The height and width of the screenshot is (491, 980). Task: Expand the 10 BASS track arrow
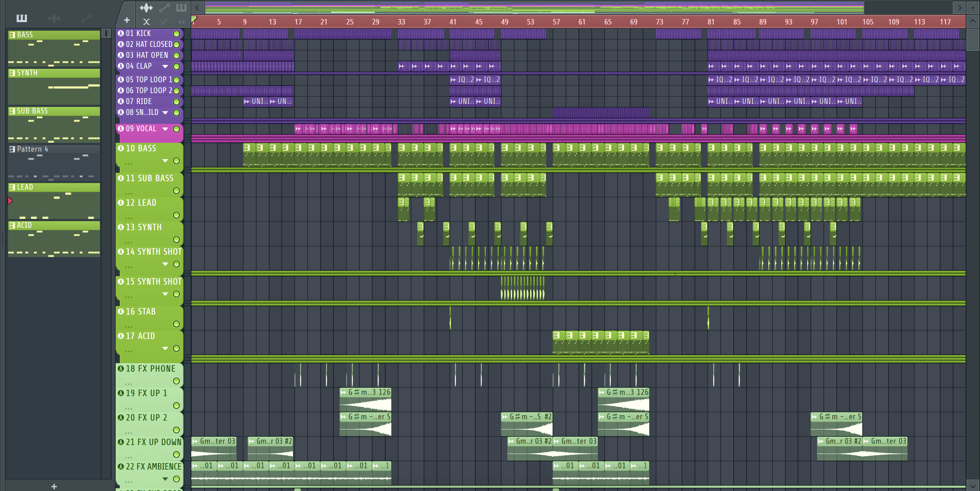pos(165,161)
